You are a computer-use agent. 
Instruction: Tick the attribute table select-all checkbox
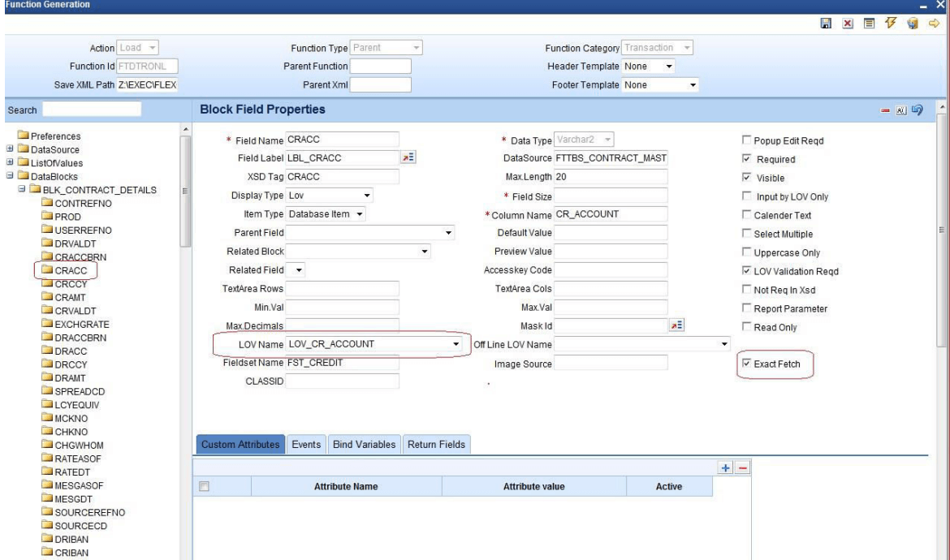[204, 486]
